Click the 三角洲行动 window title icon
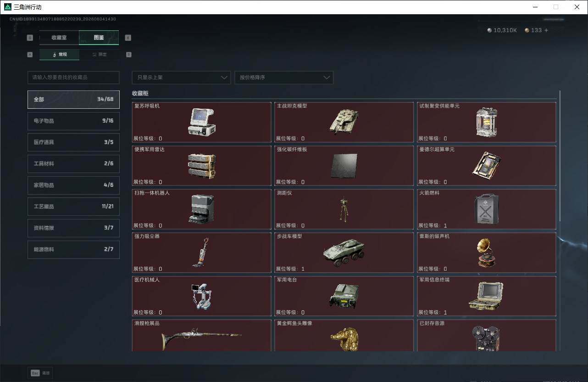This screenshot has width=588, height=382. point(7,7)
